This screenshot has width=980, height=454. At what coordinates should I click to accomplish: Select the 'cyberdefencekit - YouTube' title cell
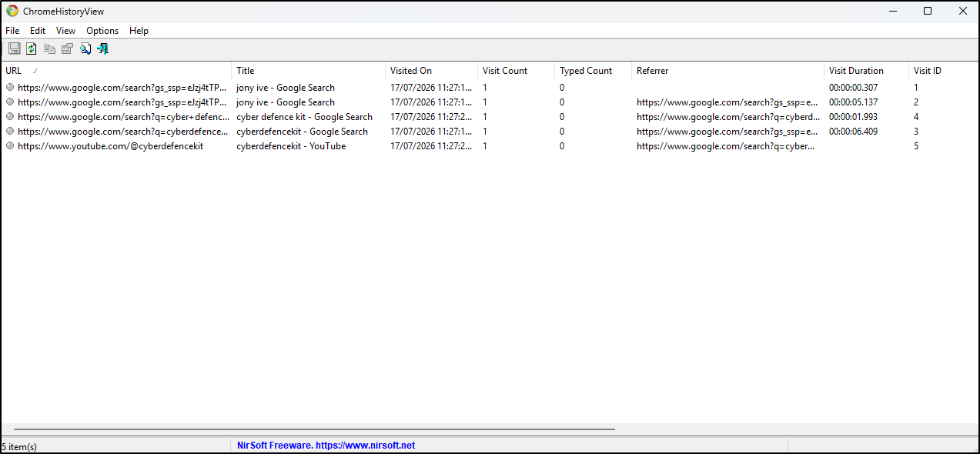[x=291, y=146]
